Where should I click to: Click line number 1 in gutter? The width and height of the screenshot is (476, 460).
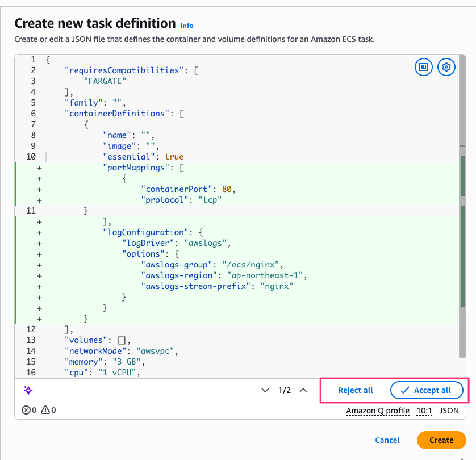click(x=33, y=60)
